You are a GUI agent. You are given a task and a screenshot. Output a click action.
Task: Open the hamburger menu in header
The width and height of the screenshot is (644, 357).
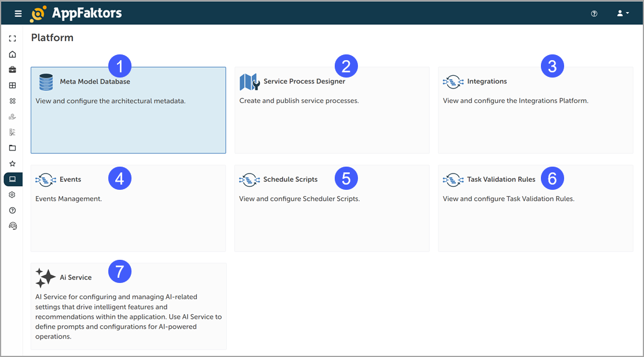point(18,13)
